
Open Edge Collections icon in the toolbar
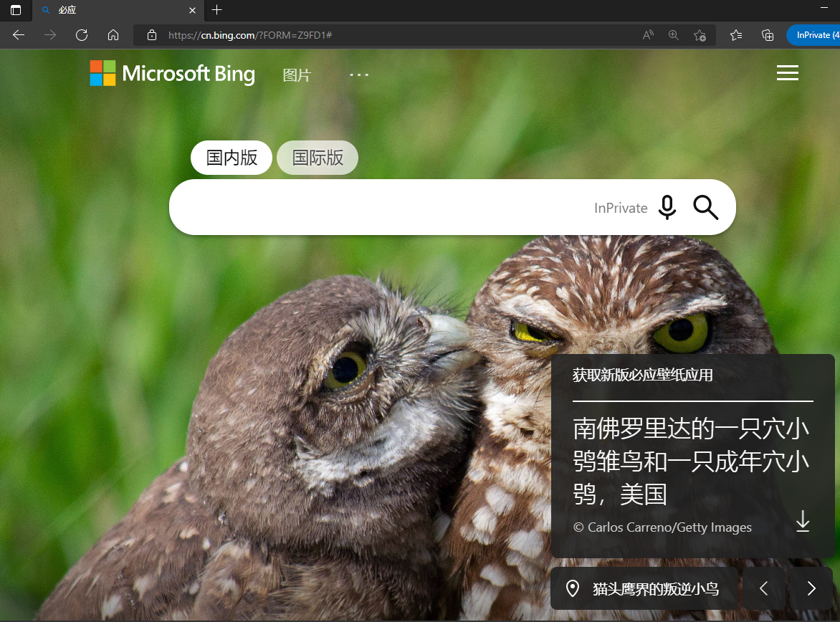[767, 34]
